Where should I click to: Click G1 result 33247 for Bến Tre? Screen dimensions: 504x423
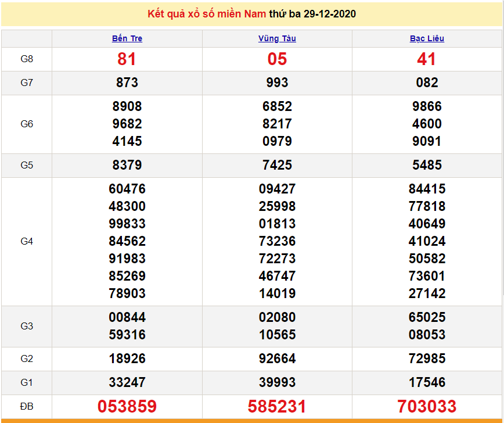point(127,382)
